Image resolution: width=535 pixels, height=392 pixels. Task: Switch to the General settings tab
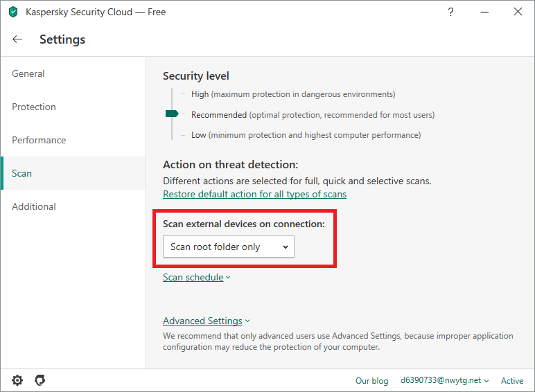point(28,73)
